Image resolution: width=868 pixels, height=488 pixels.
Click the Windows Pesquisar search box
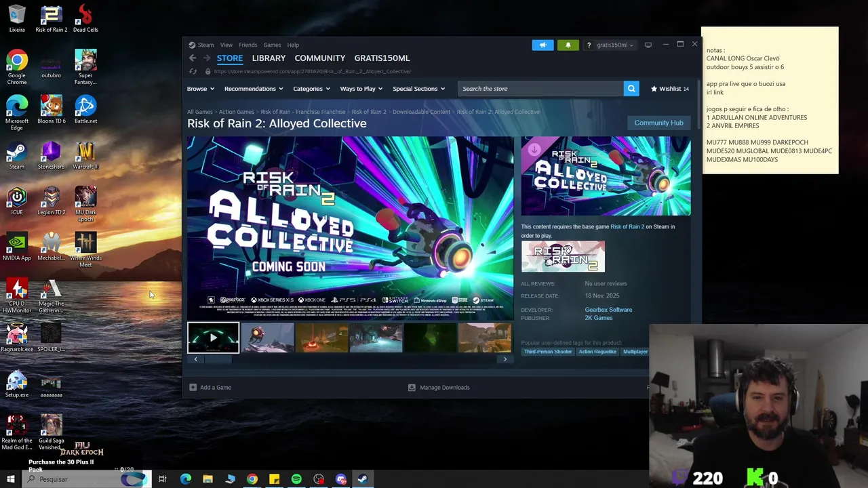coord(85,479)
